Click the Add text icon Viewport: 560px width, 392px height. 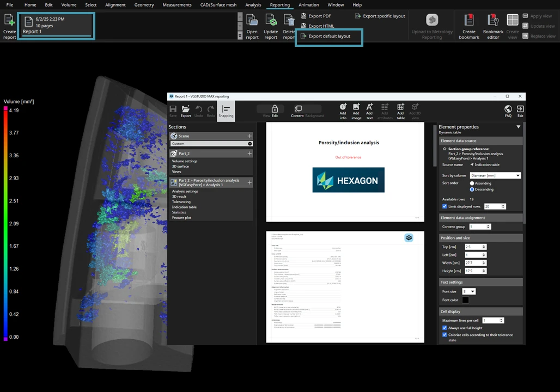369,108
